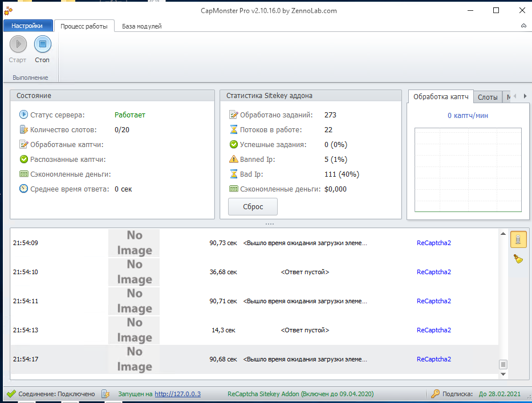This screenshot has height=403, width=532.
Task: Click the ReCaptcha2 link at 21:54:13
Action: coord(433,330)
